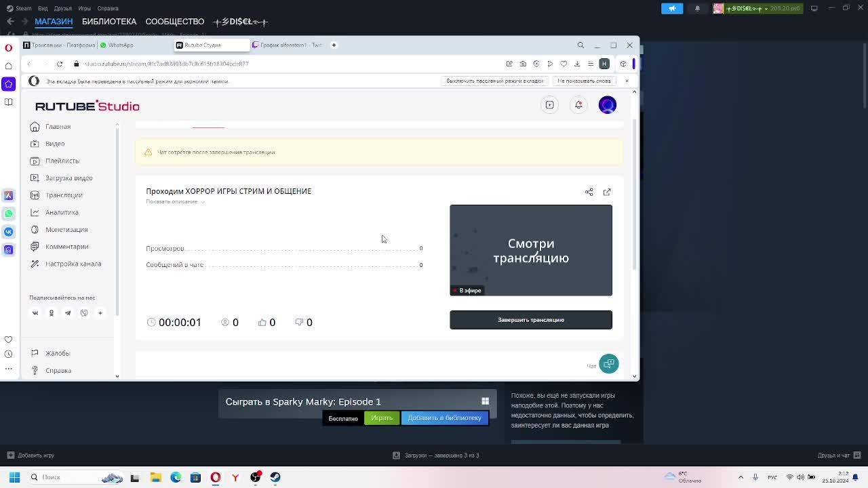Open the user avatar menu

608,105
